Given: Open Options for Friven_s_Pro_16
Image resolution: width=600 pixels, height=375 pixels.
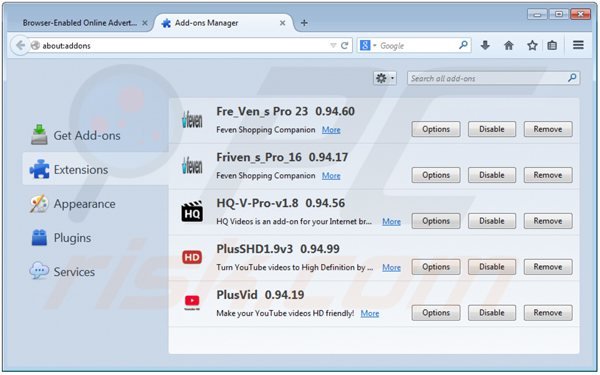Looking at the screenshot, I should (x=436, y=175).
